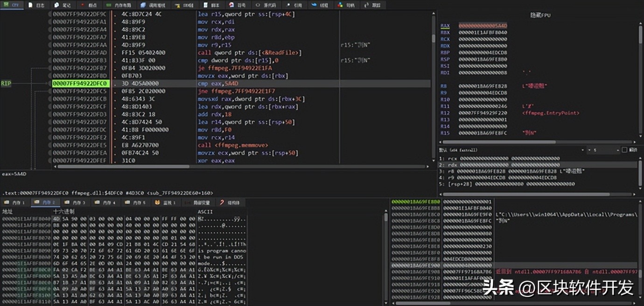644x306 pixels.
Task: Click the Handles tab icon
Action: pos(339,5)
